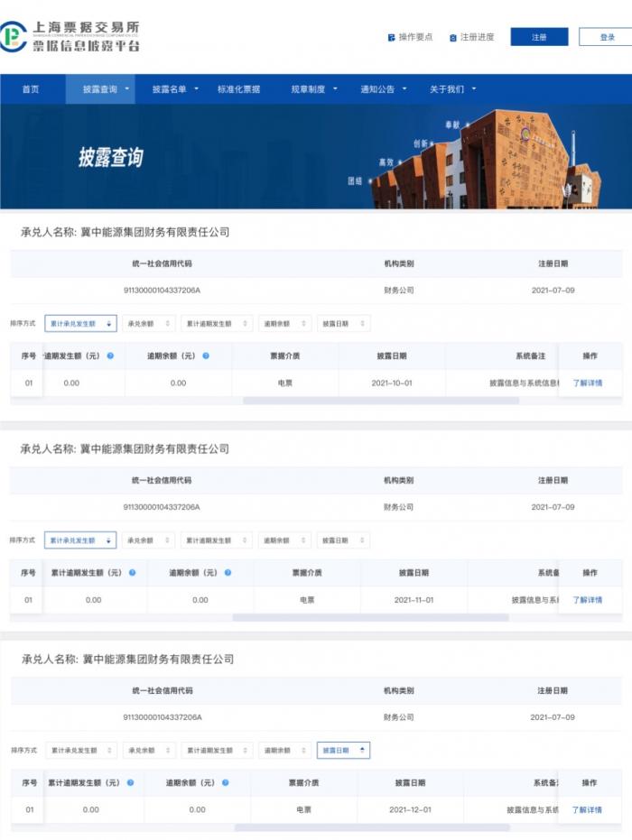Sort by 累计承兑发生额 above 2021-11-01 table
Screen dimensions: 632x840
click(79, 540)
